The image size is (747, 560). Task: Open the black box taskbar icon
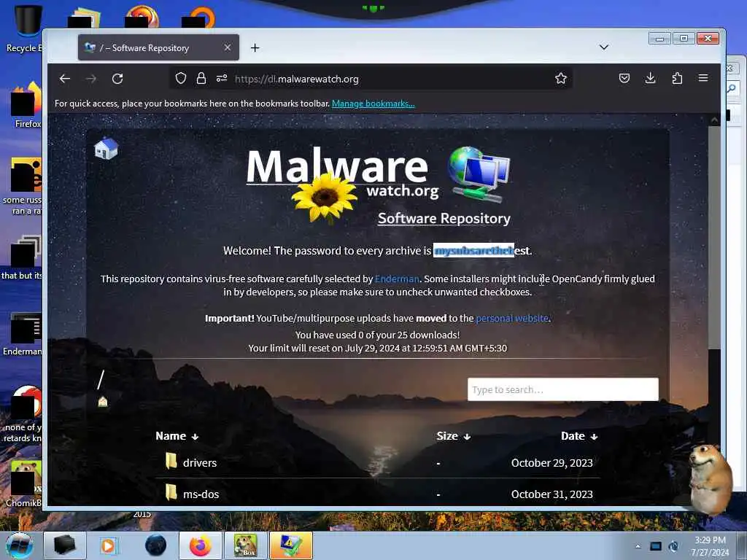(x=65, y=545)
